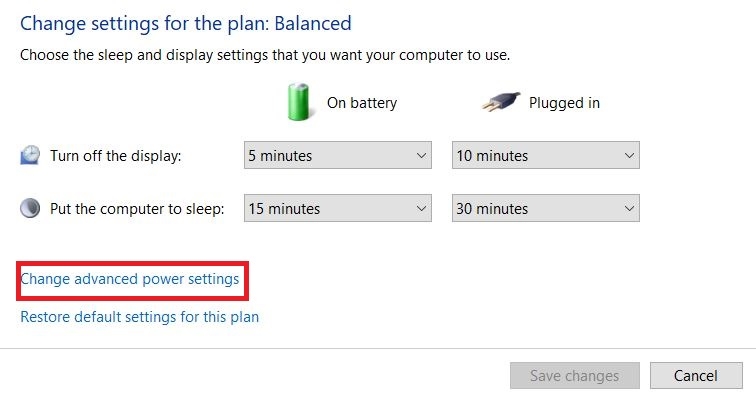Click Restore default settings for this plan

click(139, 317)
